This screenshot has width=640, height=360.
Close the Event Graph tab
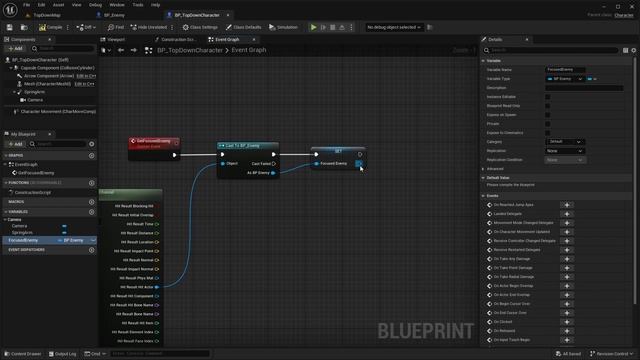click(254, 40)
